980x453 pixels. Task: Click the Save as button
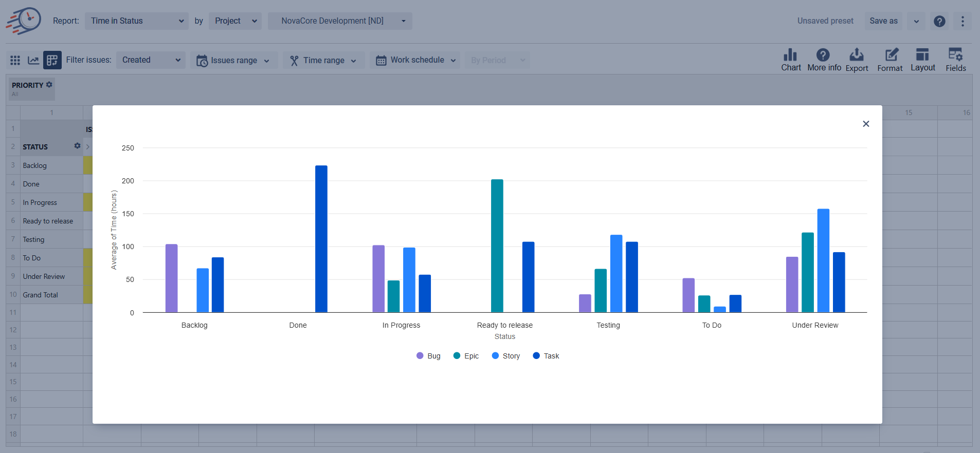(x=883, y=21)
